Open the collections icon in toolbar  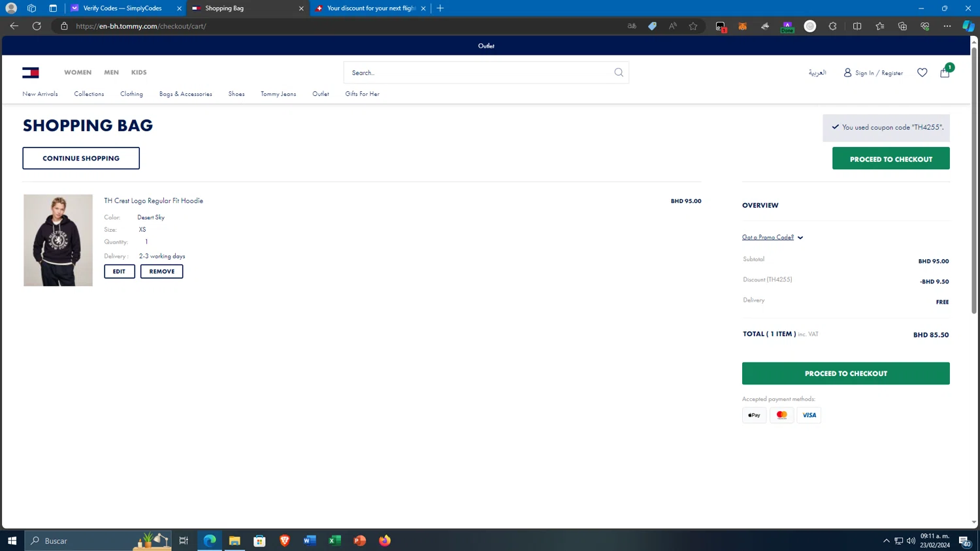click(x=902, y=26)
